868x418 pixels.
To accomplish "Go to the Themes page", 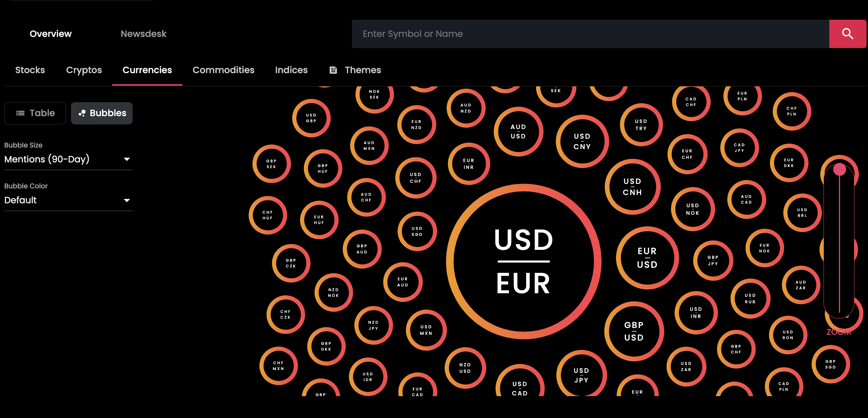I will tap(355, 70).
